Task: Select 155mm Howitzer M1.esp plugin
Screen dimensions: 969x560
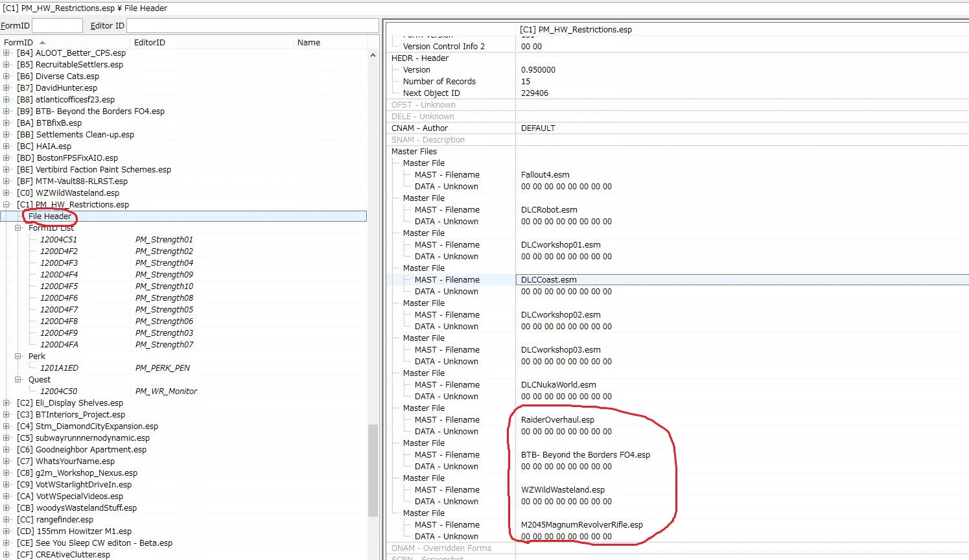Action: tap(75, 531)
